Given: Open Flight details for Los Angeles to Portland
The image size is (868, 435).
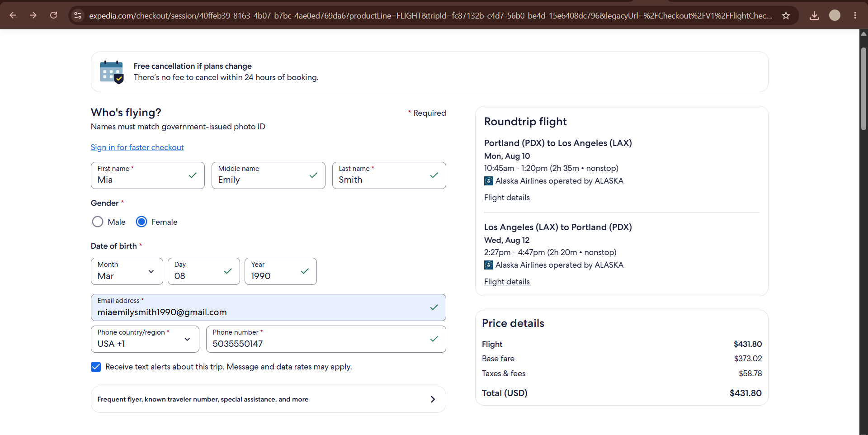Looking at the screenshot, I should (507, 282).
